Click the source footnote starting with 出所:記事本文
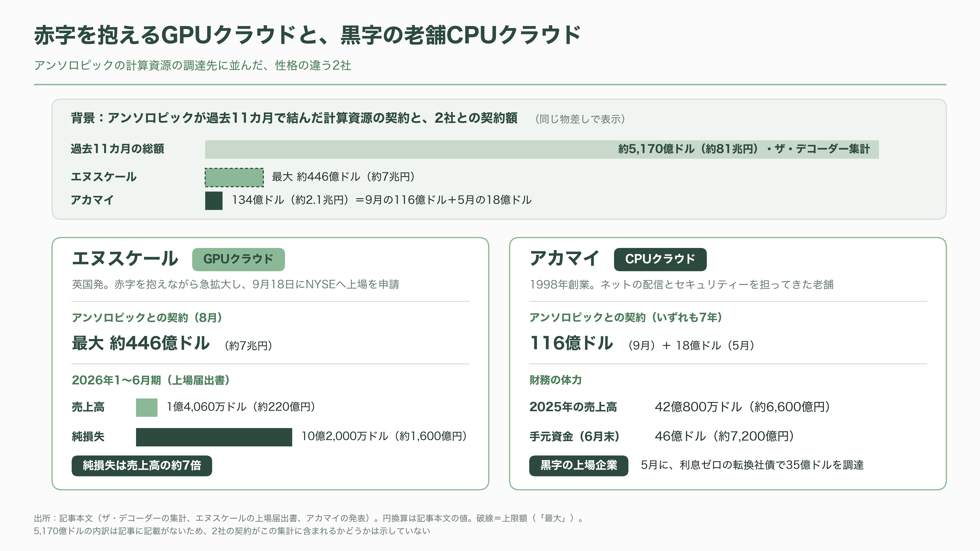The image size is (980, 551). coord(309,518)
